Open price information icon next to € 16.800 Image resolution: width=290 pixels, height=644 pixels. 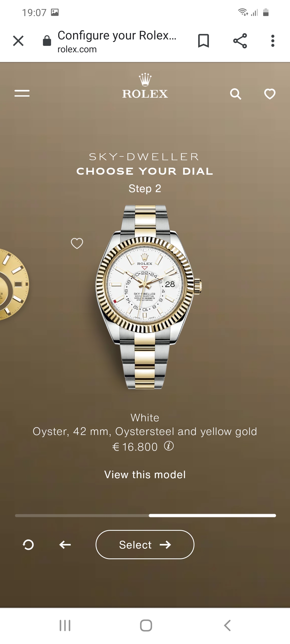pos(169,446)
